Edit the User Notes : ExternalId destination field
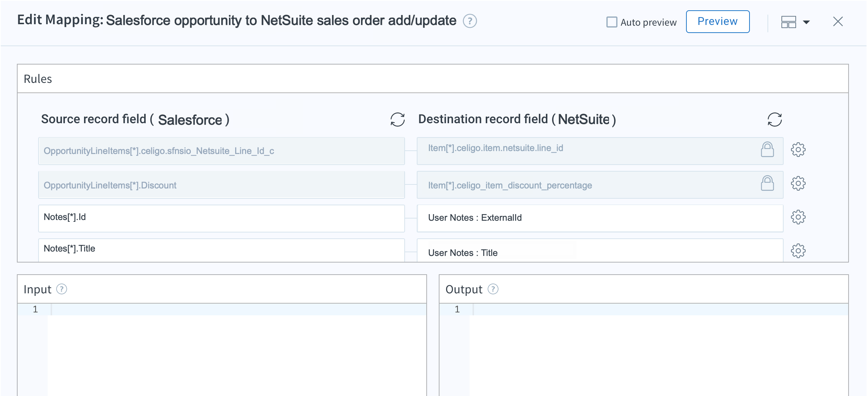The image size is (868, 396). (x=600, y=219)
